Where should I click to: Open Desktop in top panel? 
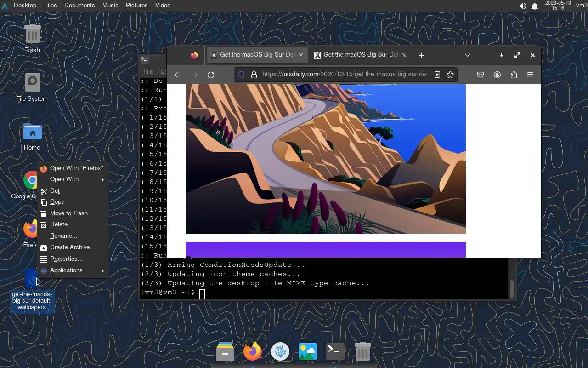point(25,6)
